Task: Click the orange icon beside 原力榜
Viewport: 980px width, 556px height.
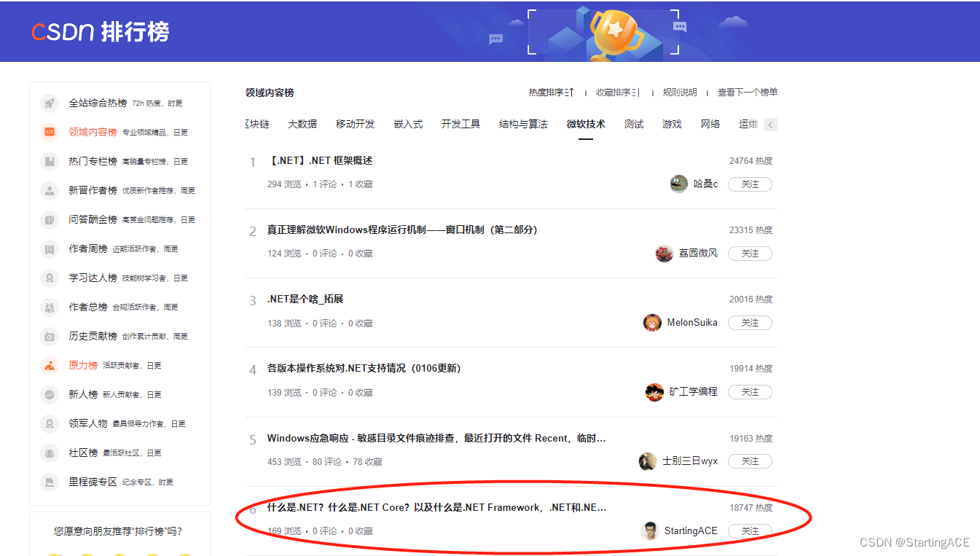Action: tap(50, 365)
